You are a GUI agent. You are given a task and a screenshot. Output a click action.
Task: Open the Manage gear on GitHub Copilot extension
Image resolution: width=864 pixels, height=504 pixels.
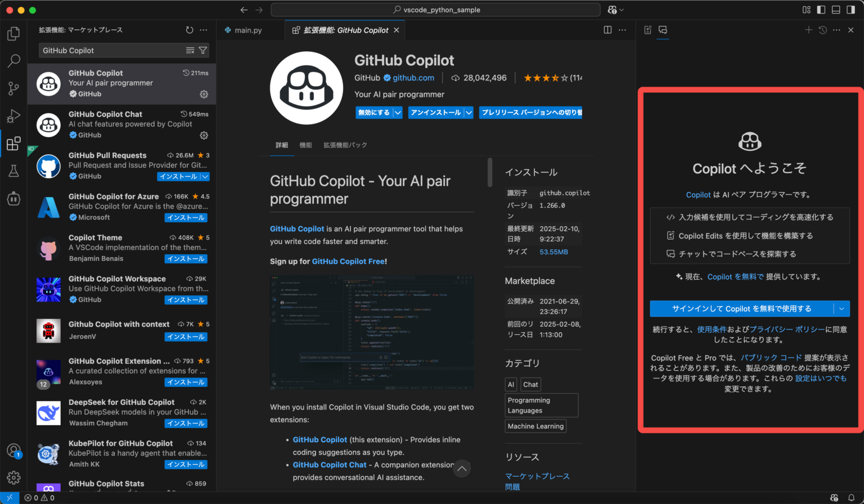(204, 94)
